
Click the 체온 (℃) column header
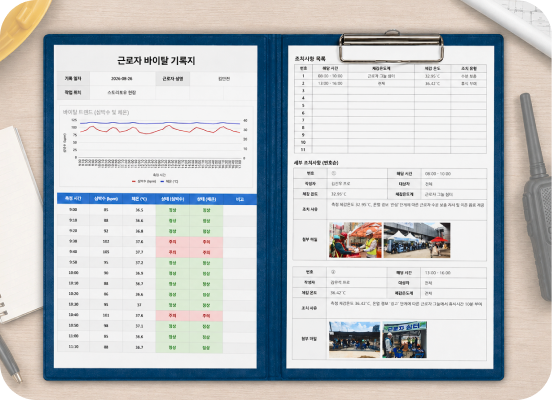click(x=139, y=199)
